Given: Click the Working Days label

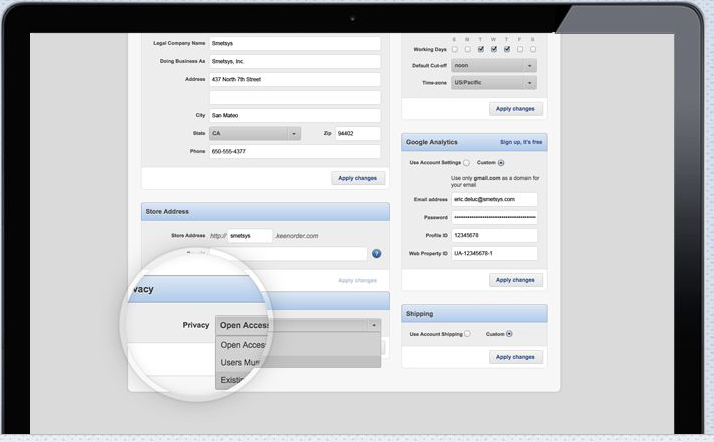Looking at the screenshot, I should point(430,49).
